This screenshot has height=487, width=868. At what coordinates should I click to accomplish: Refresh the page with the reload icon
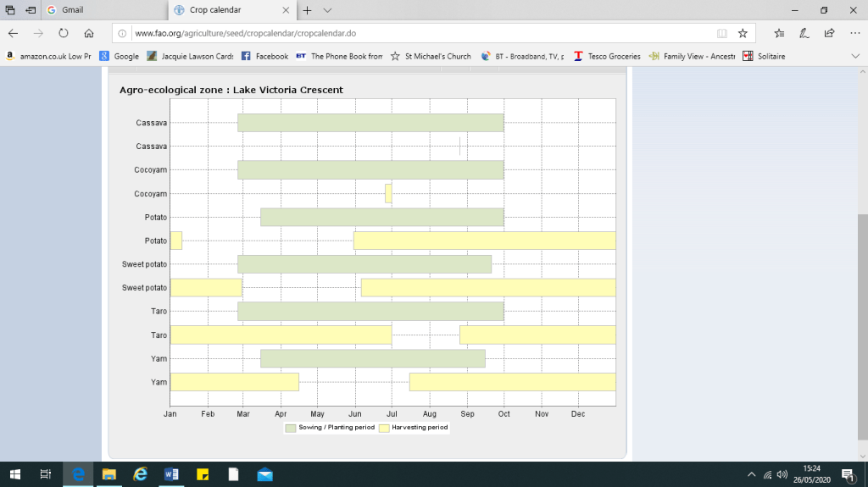click(64, 33)
